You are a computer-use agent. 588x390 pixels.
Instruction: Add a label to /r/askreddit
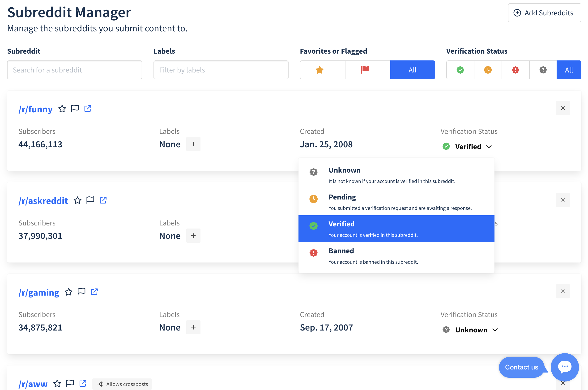click(193, 236)
